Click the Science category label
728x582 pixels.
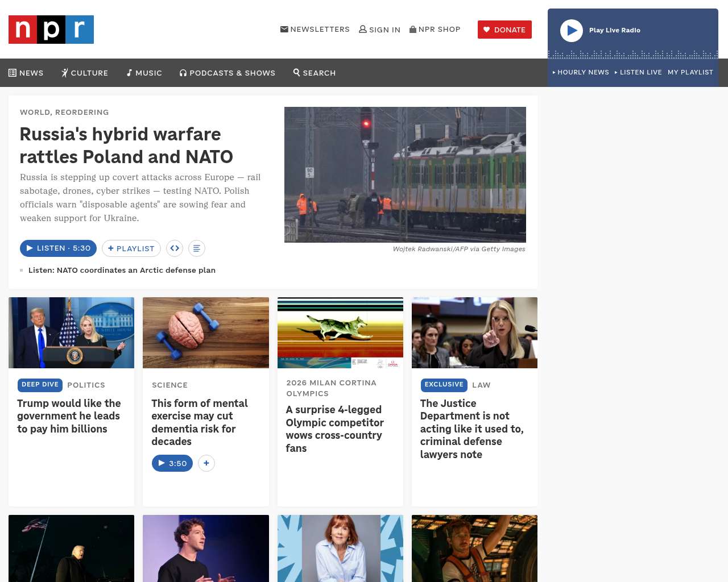169,385
